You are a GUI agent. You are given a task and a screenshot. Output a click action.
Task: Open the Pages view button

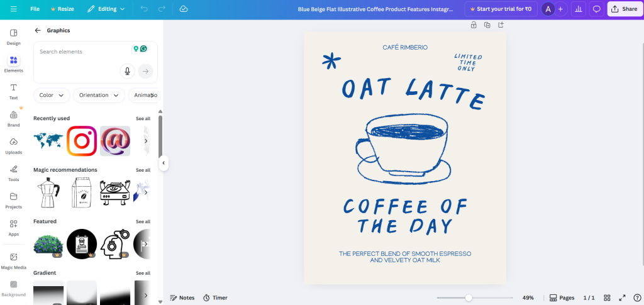pos(562,297)
